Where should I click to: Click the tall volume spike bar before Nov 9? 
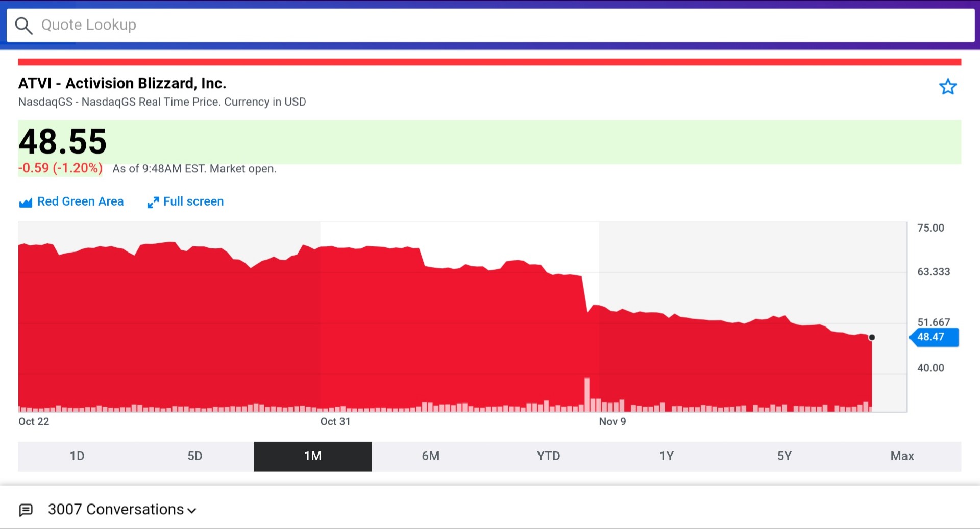pyautogui.click(x=587, y=394)
